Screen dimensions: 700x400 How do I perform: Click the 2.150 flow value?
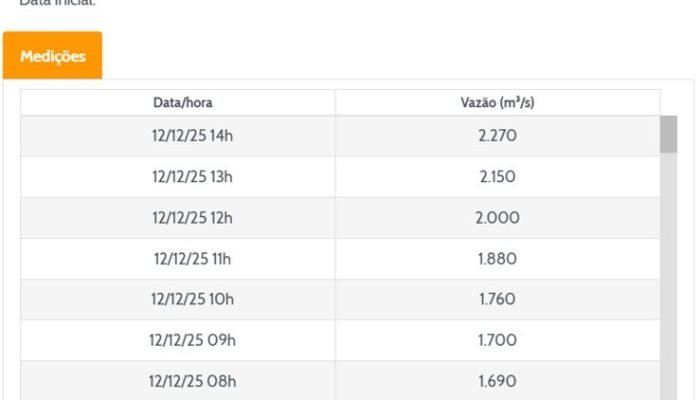click(497, 177)
